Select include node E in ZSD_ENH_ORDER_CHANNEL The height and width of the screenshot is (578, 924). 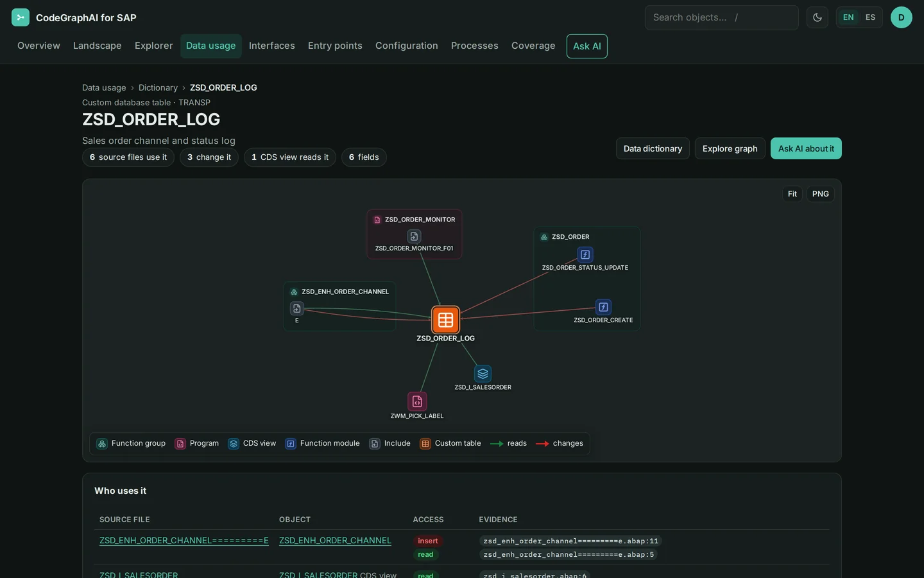[x=296, y=308]
